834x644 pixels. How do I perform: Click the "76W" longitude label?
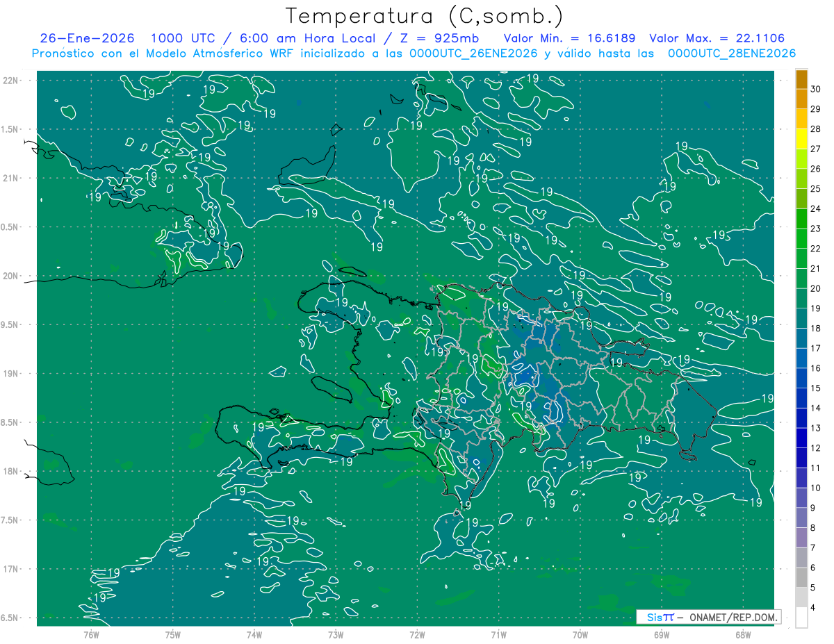pos(91,635)
